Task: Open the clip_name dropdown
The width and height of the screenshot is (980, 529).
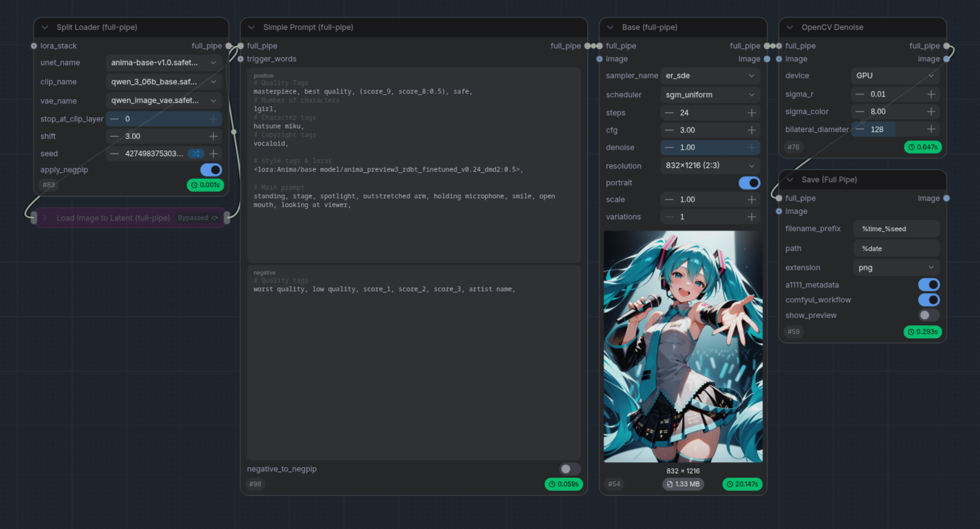Action: coord(164,82)
